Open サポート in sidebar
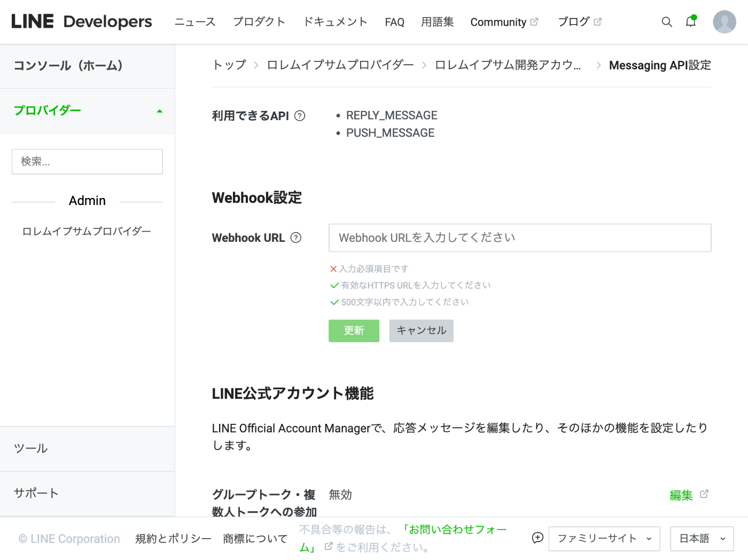The width and height of the screenshot is (748, 560). 88,494
